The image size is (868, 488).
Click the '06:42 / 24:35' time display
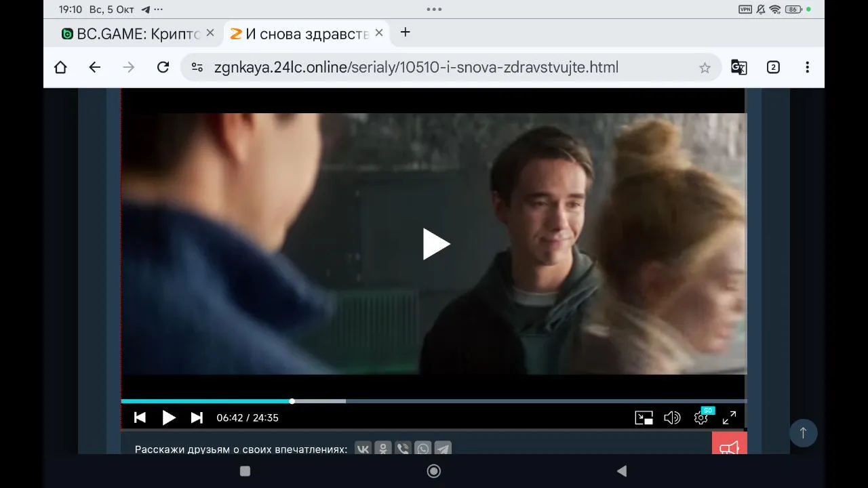click(248, 418)
